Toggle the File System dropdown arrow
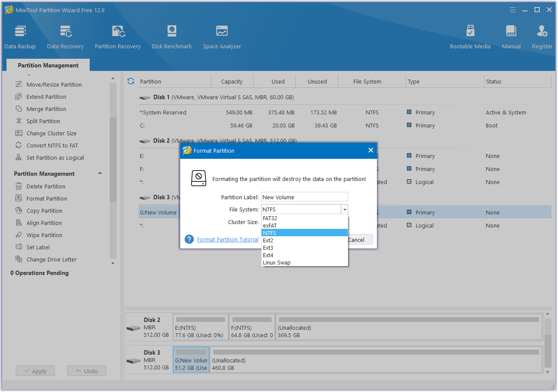 [345, 209]
